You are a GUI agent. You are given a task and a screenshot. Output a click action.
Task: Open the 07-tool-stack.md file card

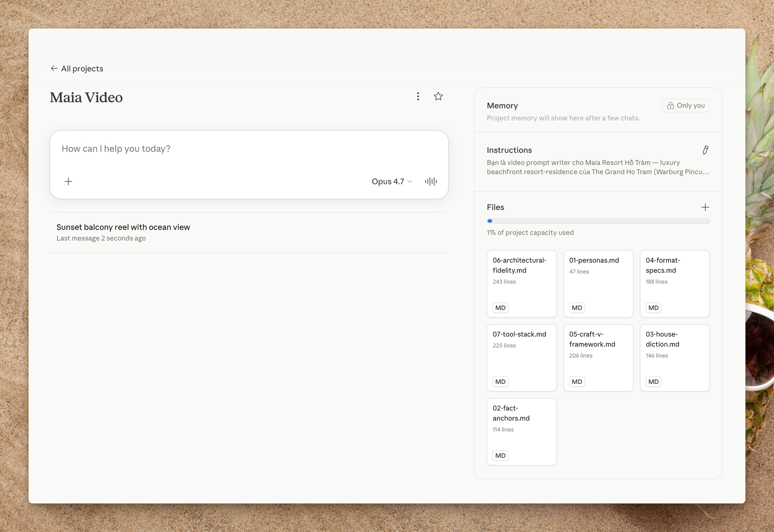pos(522,358)
